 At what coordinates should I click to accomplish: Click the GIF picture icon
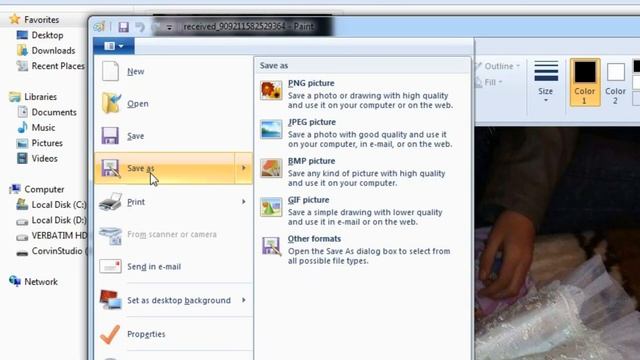click(271, 207)
